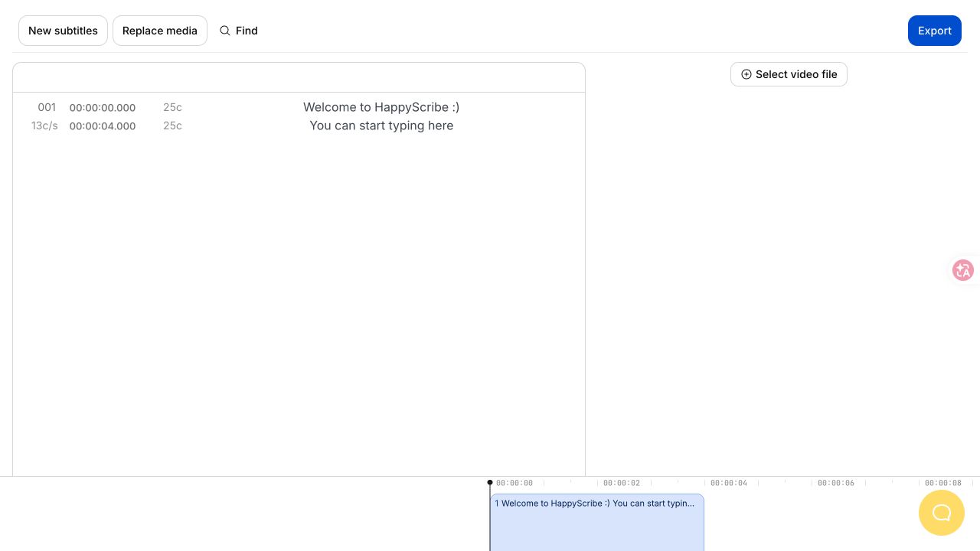Open the Find search tool
The width and height of the screenshot is (980, 551).
239,31
